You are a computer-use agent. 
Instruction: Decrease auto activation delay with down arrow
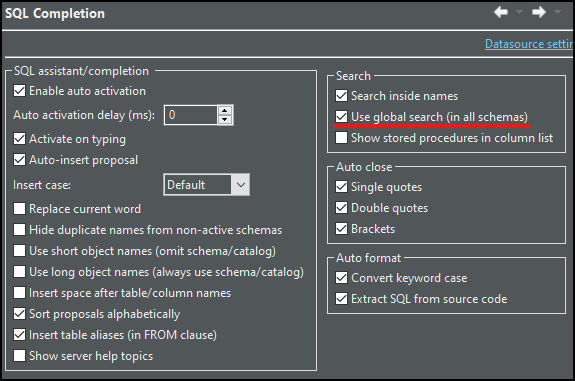pyautogui.click(x=225, y=120)
